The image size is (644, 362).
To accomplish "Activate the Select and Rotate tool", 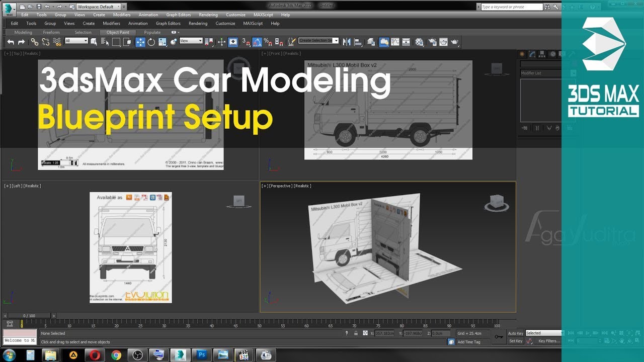I will [x=151, y=42].
